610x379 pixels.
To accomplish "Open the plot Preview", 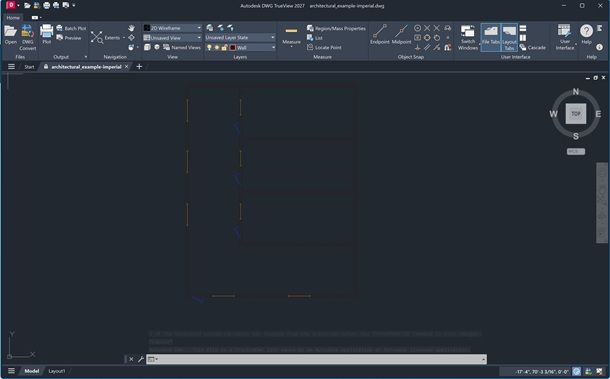I will [x=69, y=38].
